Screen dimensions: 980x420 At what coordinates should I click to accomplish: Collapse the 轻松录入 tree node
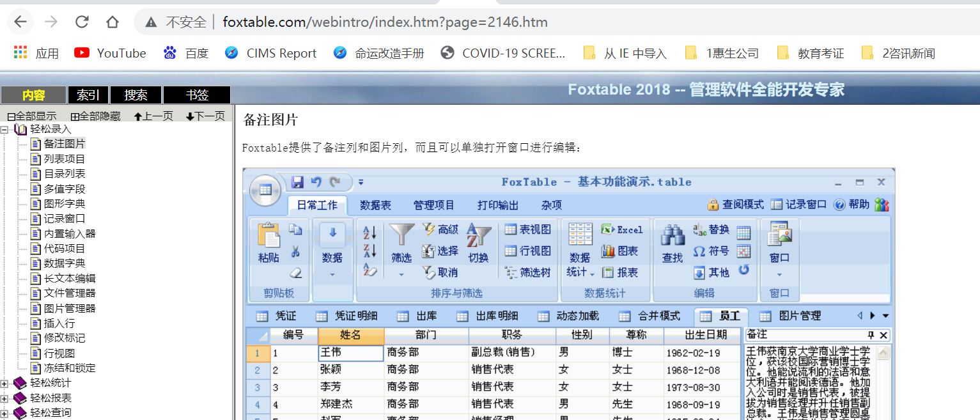click(x=4, y=130)
